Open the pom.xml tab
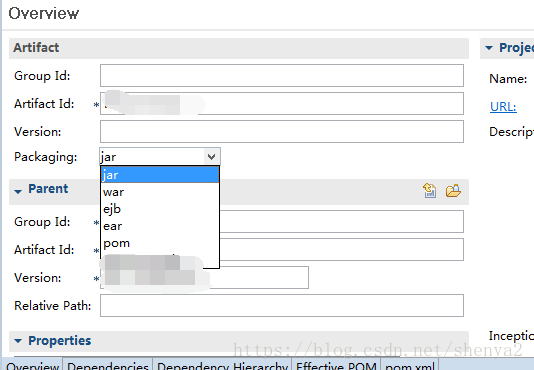Viewport: 534px width, 370px height. 410,365
